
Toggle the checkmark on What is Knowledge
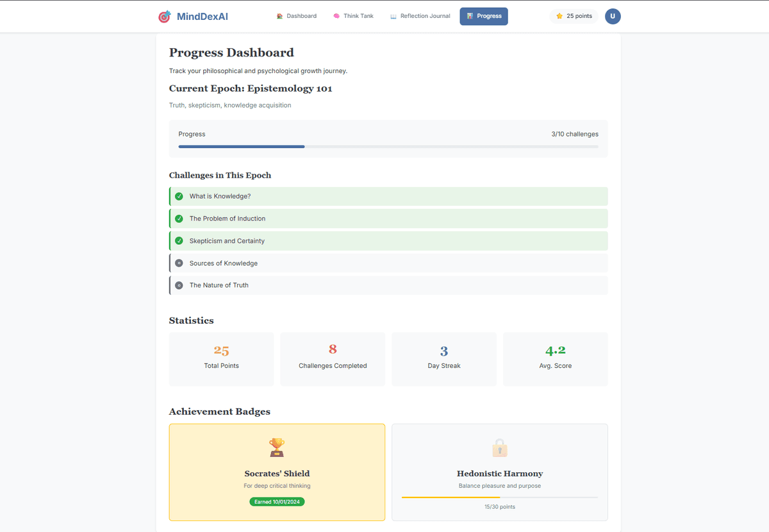point(179,196)
